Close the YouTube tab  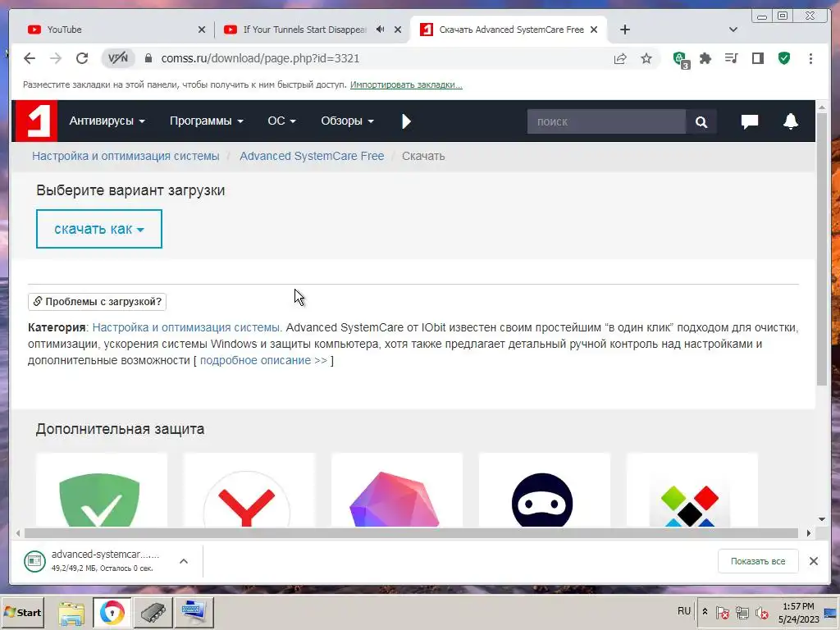[202, 30]
